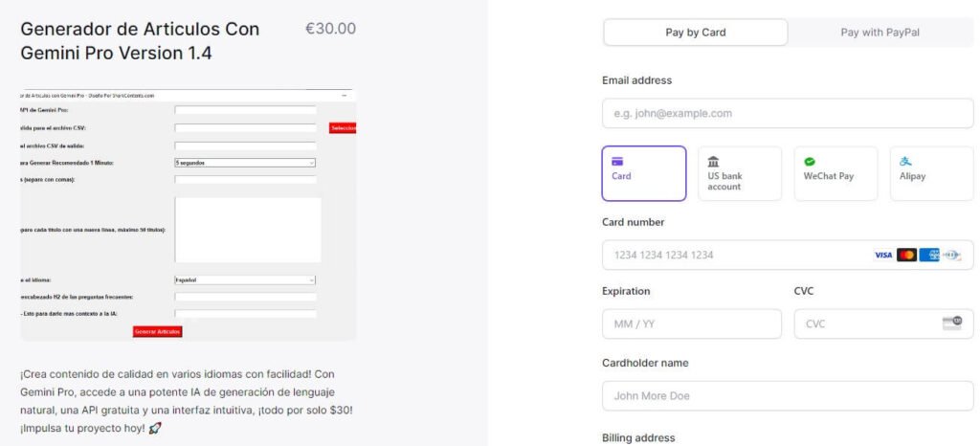
Task: Select Alipay as payment method
Action: (931, 173)
